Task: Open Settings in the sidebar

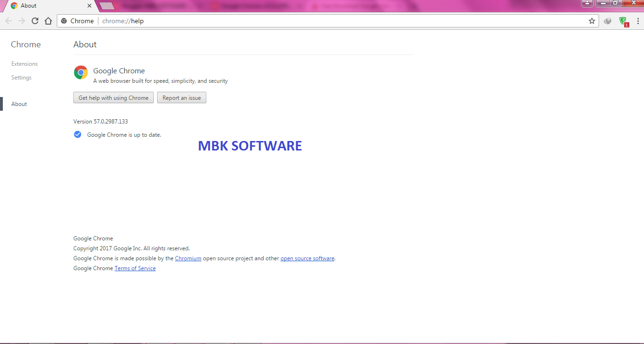Action: click(x=21, y=78)
